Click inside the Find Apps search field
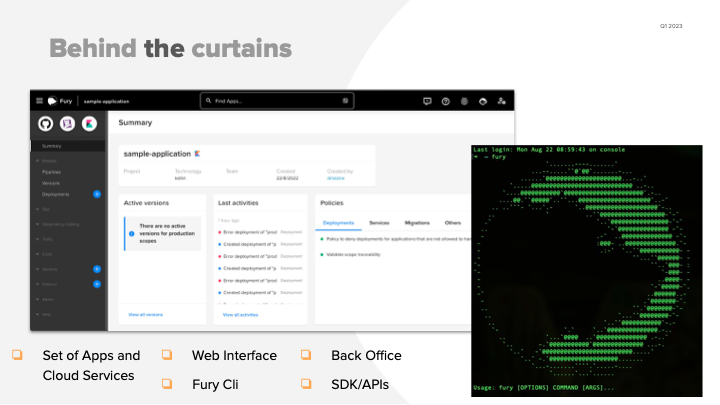Screen dimensions: 720x405 [x=277, y=101]
